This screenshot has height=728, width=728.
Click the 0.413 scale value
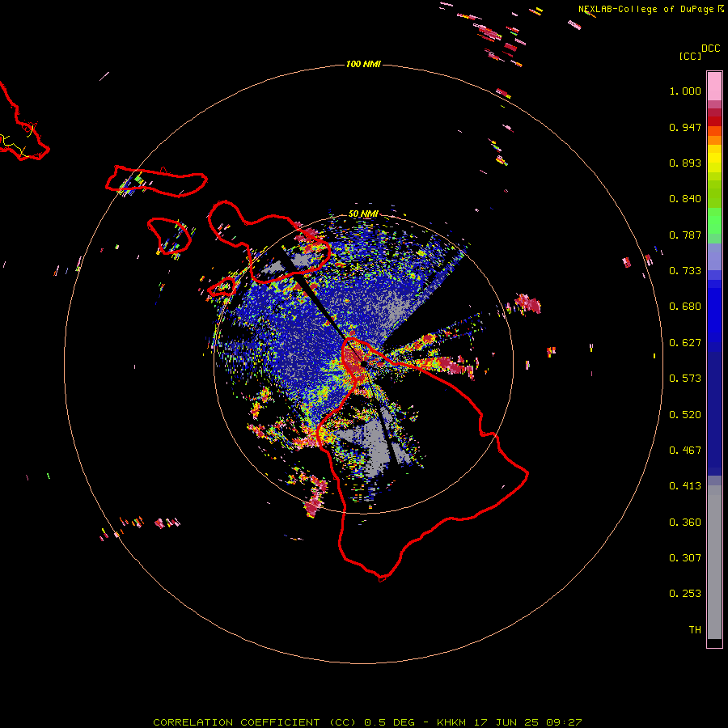(685, 486)
